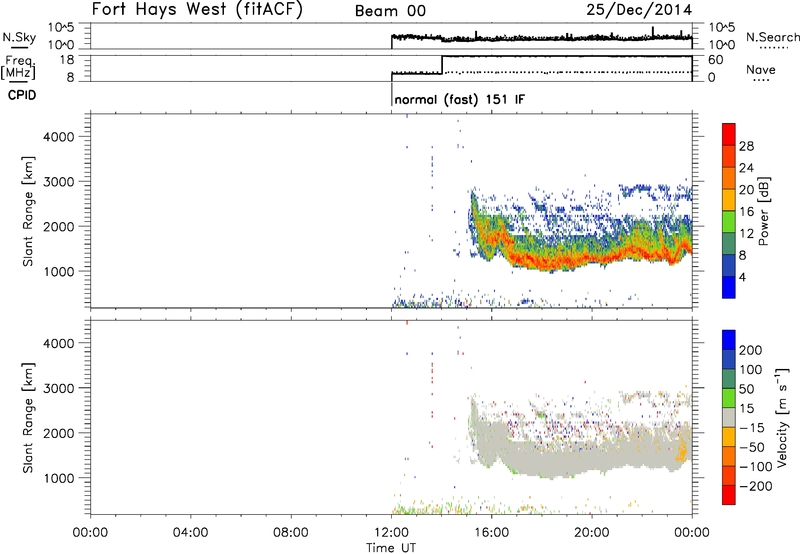
Task: Click the '16:00' time tick label
Action: point(491,533)
